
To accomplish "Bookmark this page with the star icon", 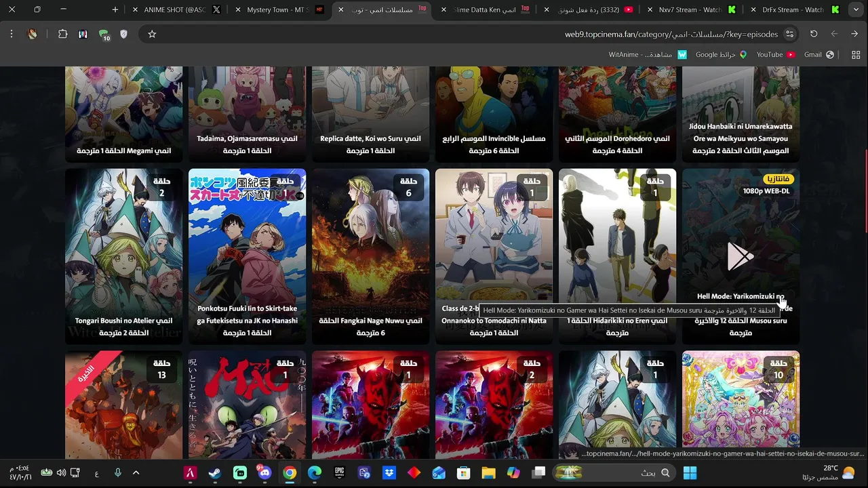I will (152, 34).
